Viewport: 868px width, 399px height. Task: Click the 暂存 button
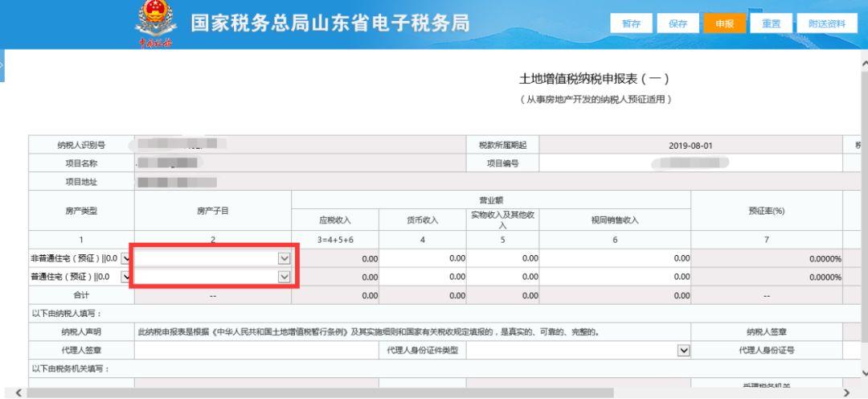[631, 23]
